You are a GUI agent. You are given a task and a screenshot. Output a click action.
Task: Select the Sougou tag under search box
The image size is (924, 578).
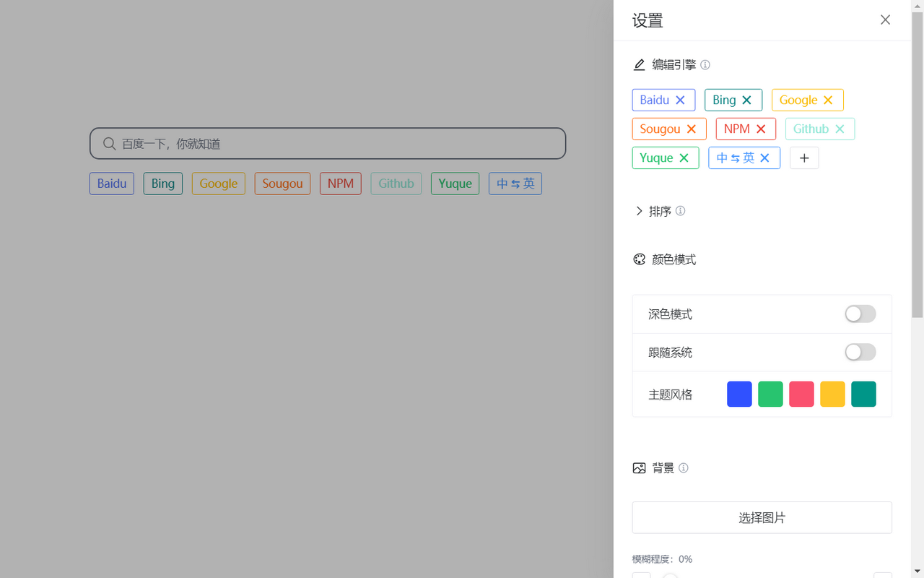pyautogui.click(x=282, y=184)
